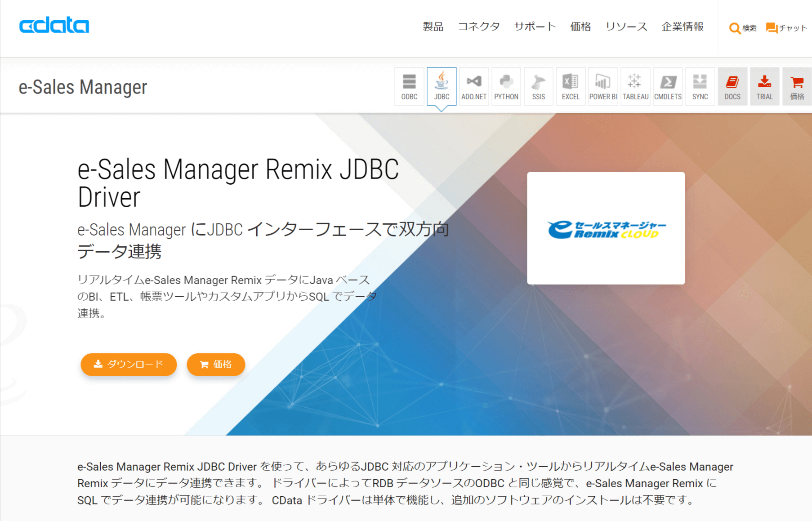Select the JDBC driver icon
The height and width of the screenshot is (521, 812).
tap(442, 86)
